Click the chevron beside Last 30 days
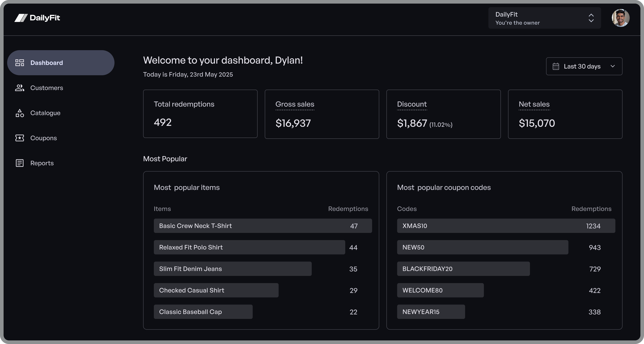The height and width of the screenshot is (344, 644). click(613, 66)
